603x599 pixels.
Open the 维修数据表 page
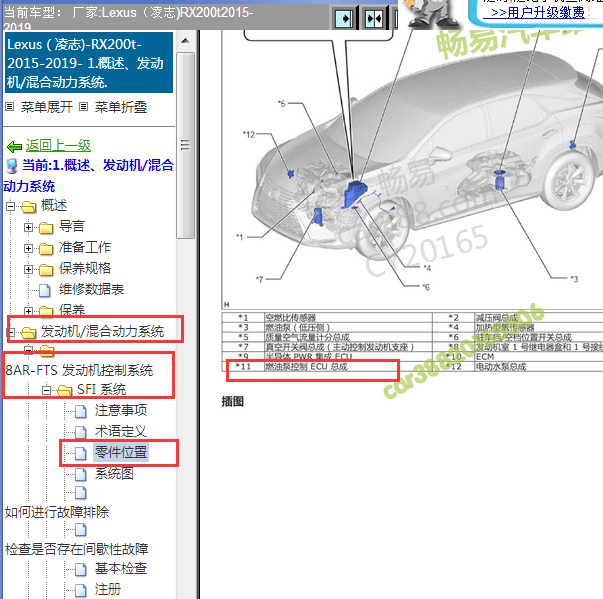[91, 290]
